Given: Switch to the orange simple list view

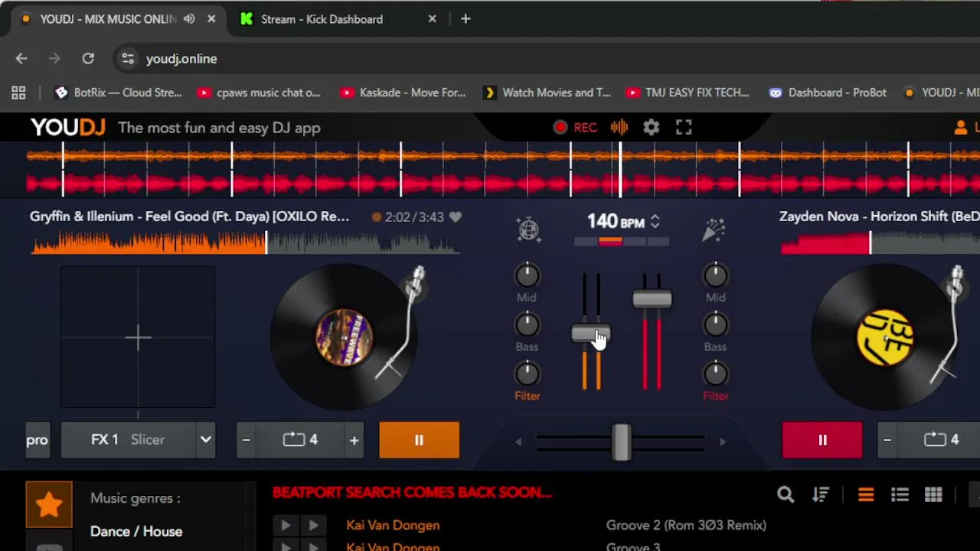Looking at the screenshot, I should (866, 495).
